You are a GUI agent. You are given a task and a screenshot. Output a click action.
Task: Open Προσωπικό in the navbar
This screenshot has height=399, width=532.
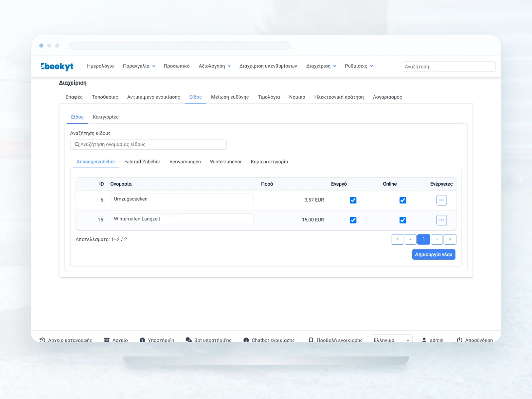(177, 66)
